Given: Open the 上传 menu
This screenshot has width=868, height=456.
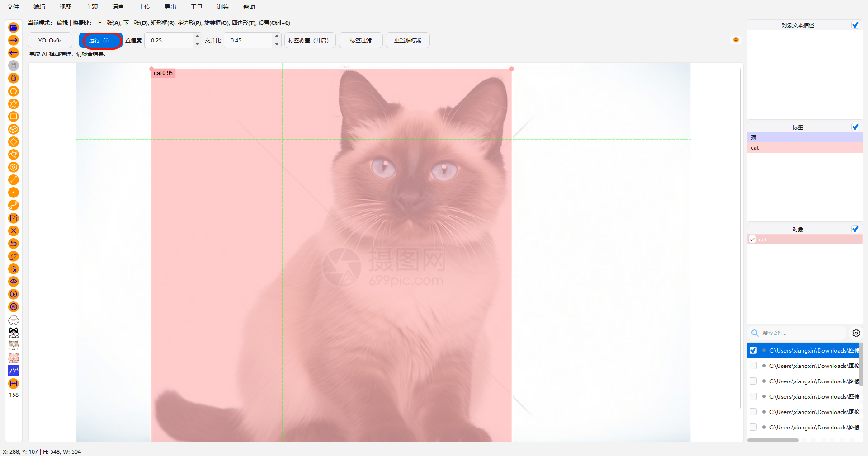Looking at the screenshot, I should point(144,7).
